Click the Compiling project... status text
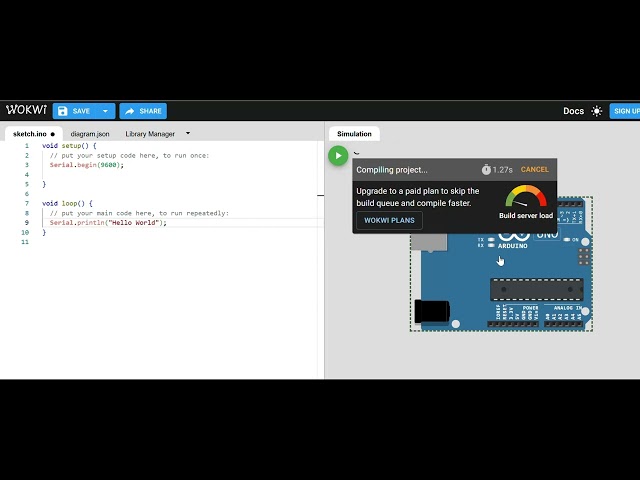 392,170
